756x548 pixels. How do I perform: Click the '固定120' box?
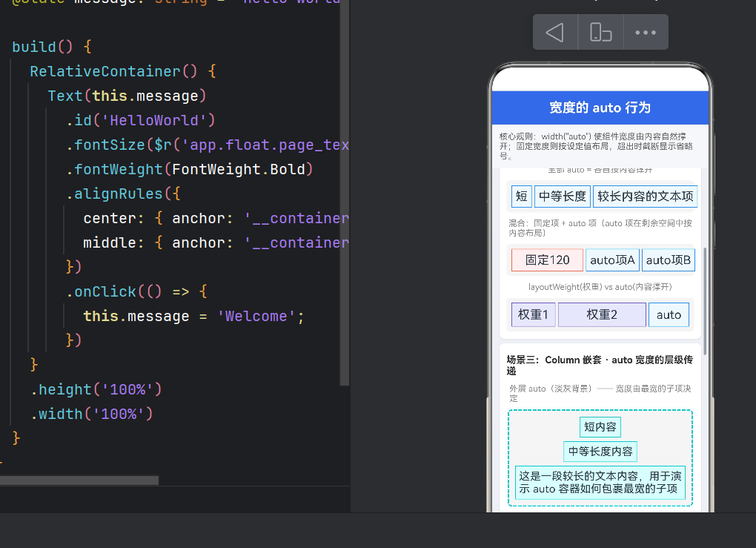(547, 260)
